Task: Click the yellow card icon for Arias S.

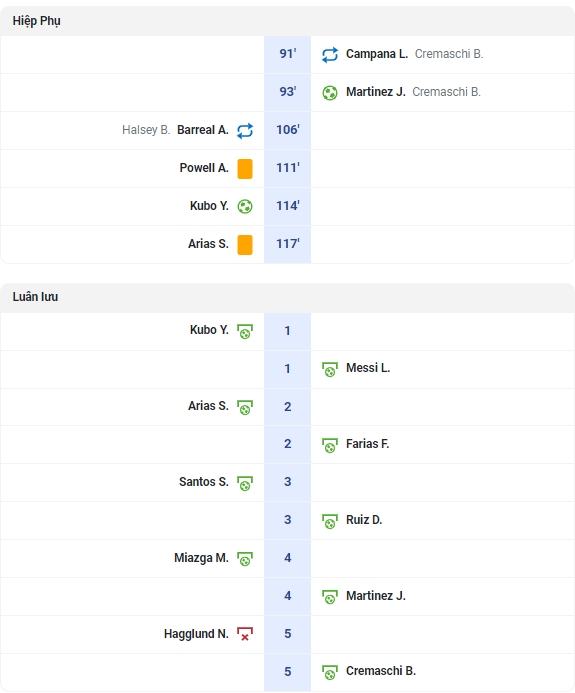Action: click(x=245, y=245)
